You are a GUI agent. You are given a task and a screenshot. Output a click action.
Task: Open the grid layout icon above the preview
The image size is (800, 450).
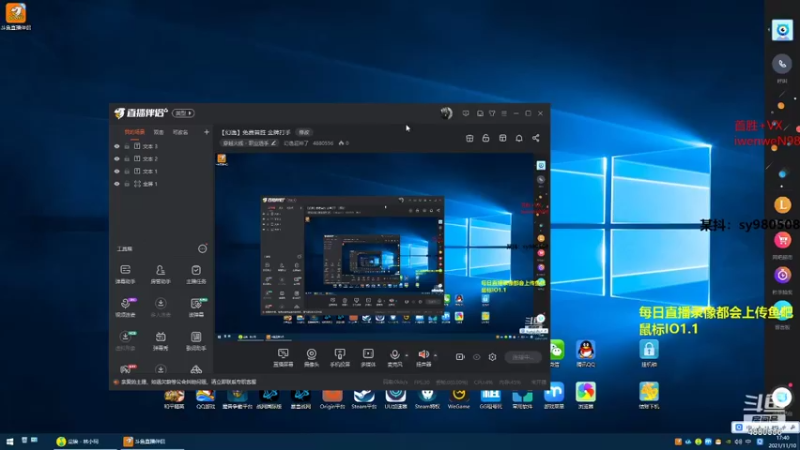[x=469, y=138]
